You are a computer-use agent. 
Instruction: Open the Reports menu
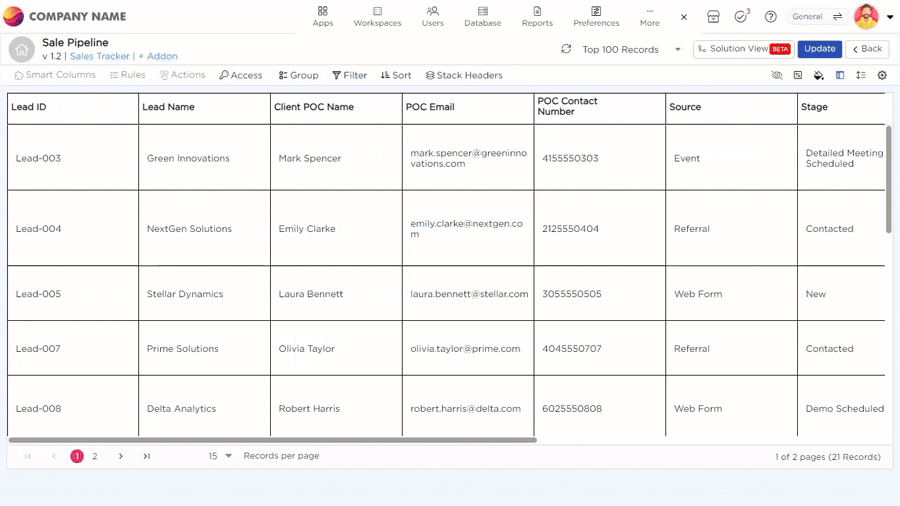(x=537, y=16)
